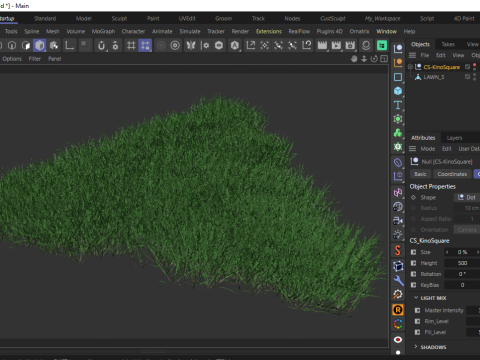Click the blue wrench icon

pyautogui.click(x=398, y=280)
